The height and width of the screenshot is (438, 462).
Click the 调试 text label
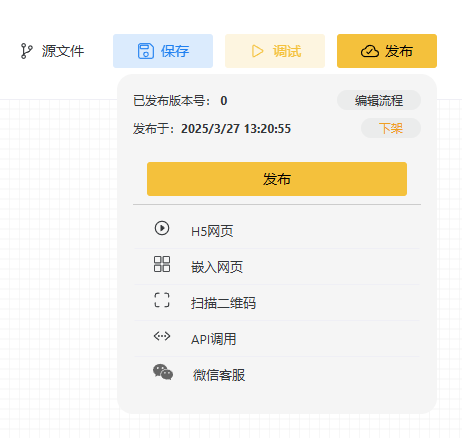(x=287, y=51)
